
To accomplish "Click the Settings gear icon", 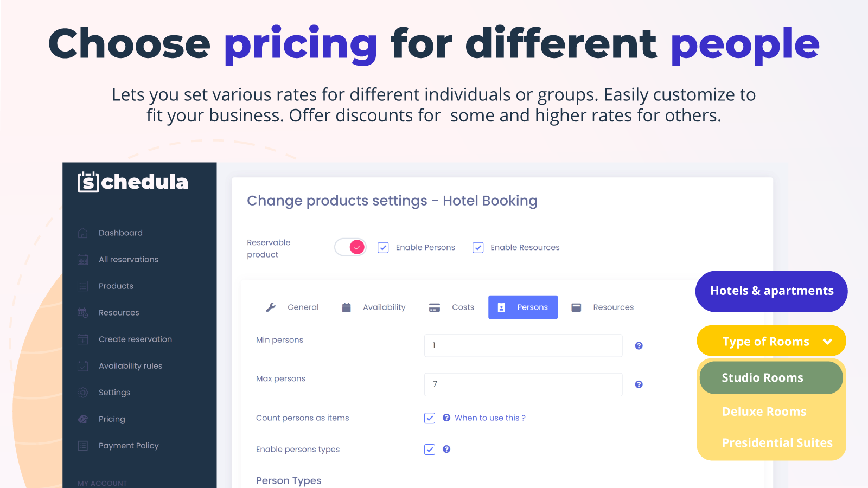I will pyautogui.click(x=82, y=392).
